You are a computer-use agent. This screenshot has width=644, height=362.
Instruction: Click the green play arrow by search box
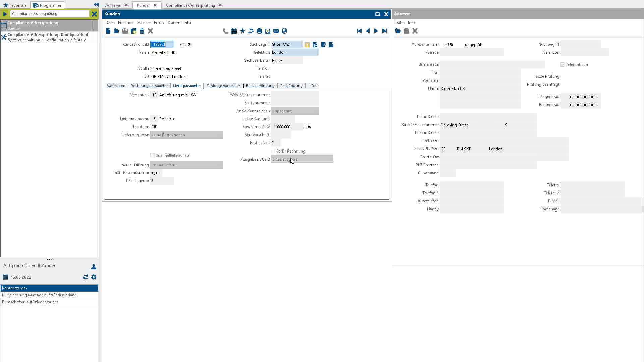[x=5, y=14]
